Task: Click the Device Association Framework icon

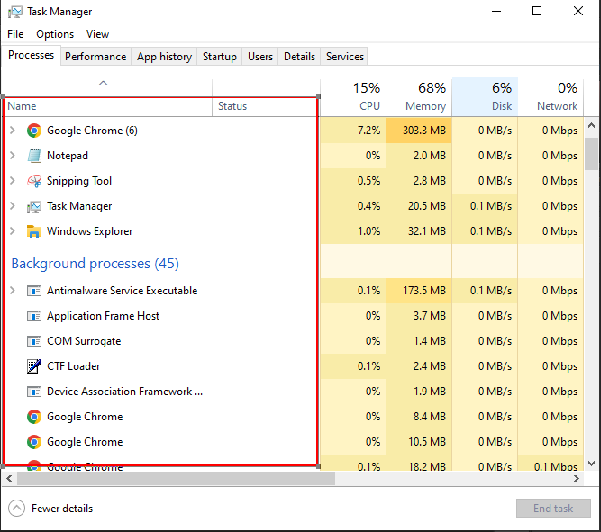Action: tap(34, 392)
